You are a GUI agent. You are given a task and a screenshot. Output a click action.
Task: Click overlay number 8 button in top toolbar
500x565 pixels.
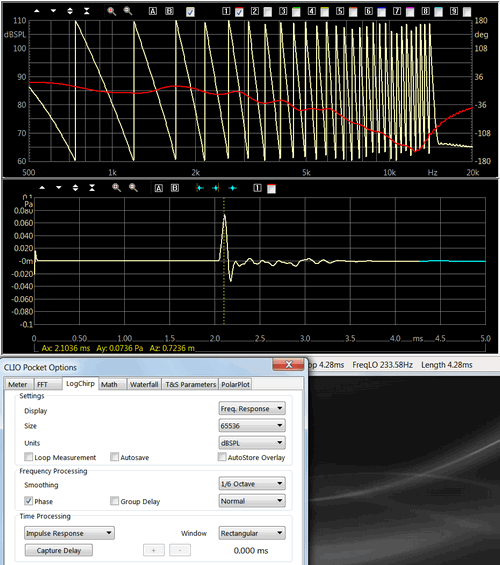425,11
